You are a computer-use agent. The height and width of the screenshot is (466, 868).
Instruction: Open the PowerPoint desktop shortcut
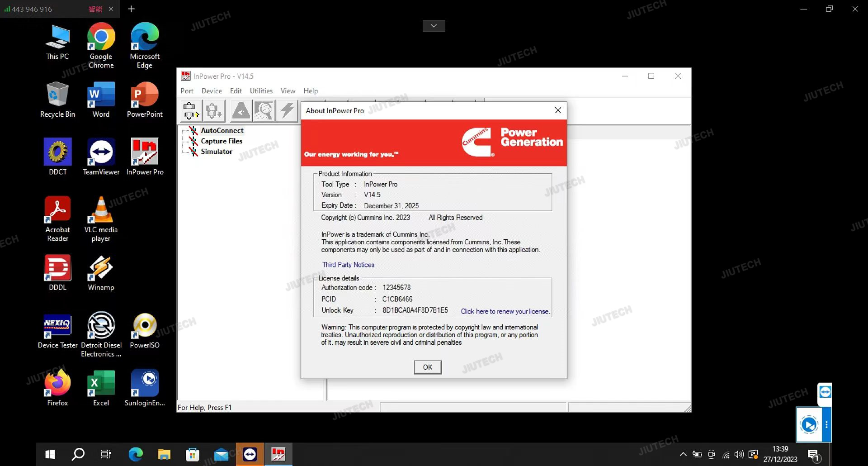point(145,100)
